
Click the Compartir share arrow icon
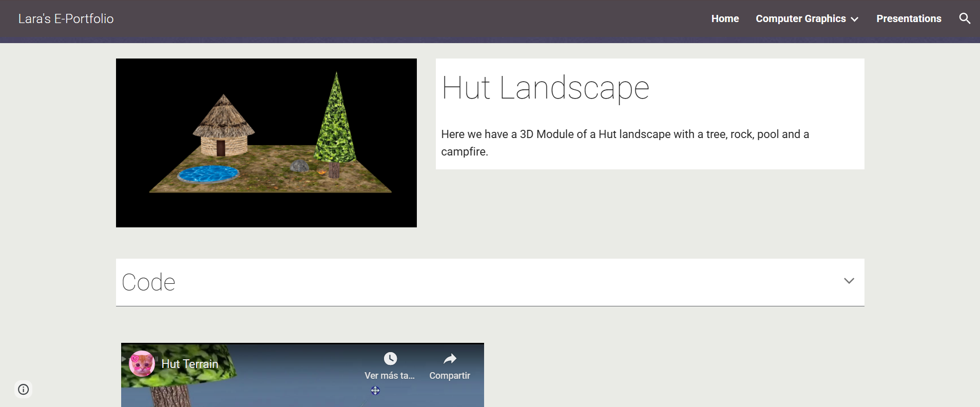tap(450, 358)
